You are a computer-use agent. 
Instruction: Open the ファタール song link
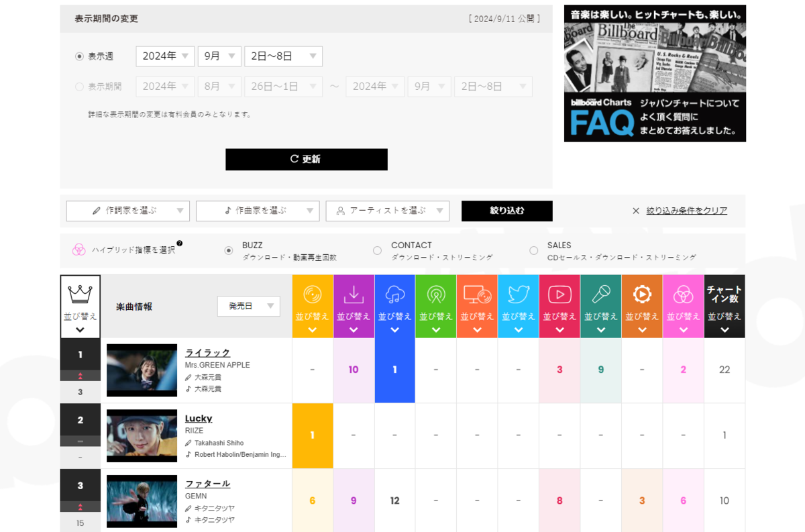pyautogui.click(x=207, y=484)
